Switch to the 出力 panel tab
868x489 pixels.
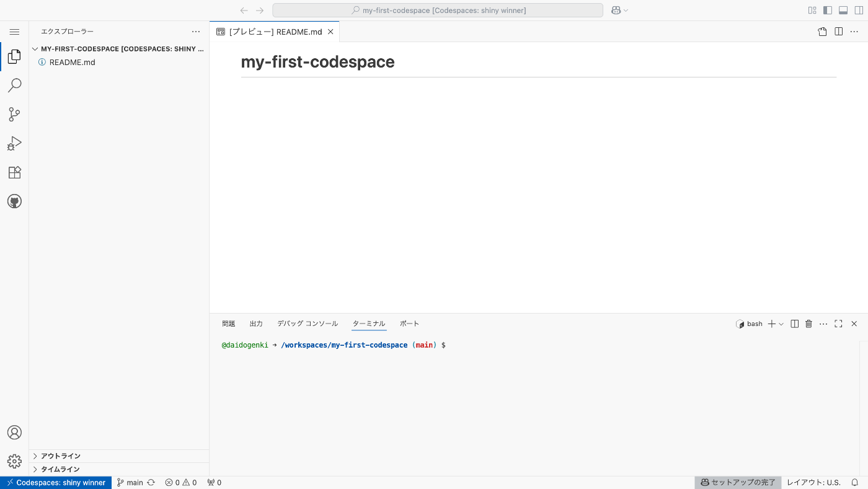point(256,324)
